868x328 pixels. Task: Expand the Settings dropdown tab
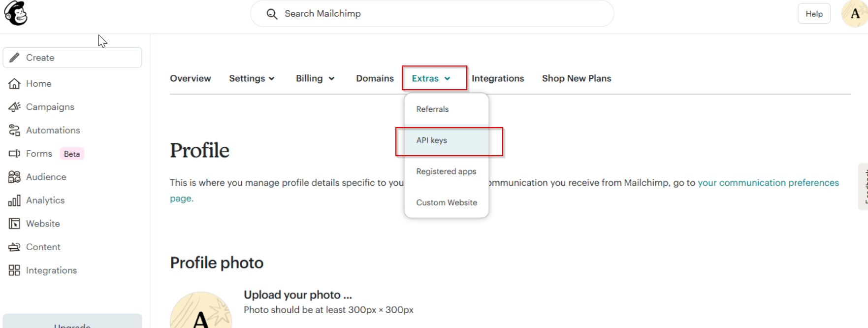click(252, 78)
